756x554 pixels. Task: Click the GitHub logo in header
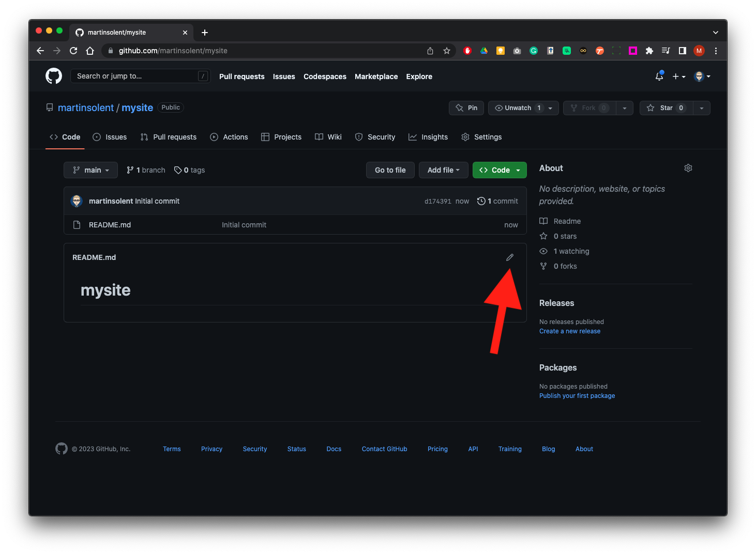click(x=54, y=76)
